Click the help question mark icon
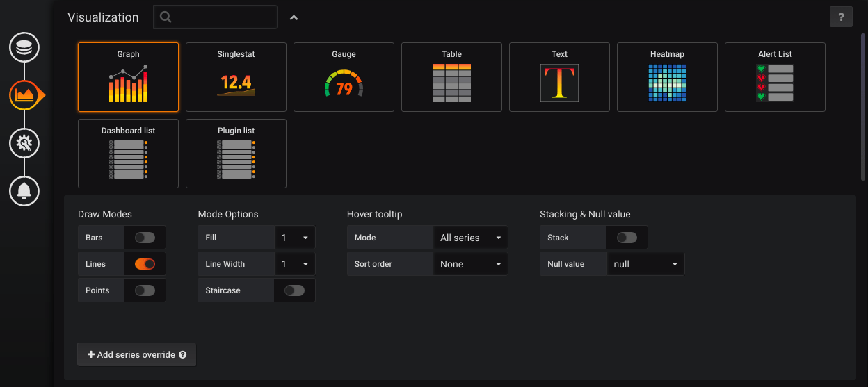 [841, 17]
